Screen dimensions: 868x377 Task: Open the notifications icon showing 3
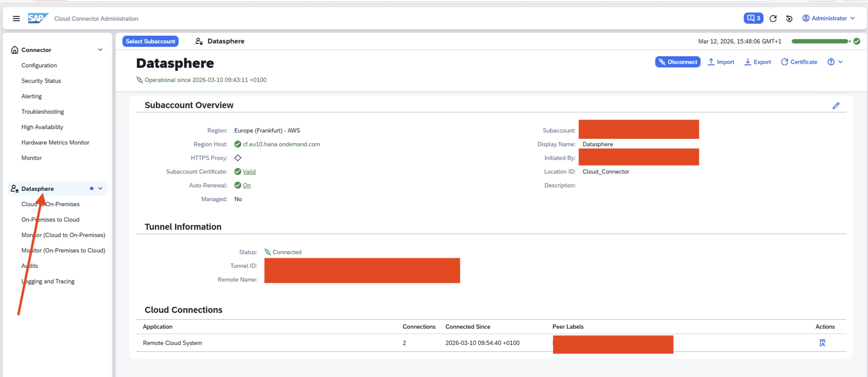click(753, 18)
